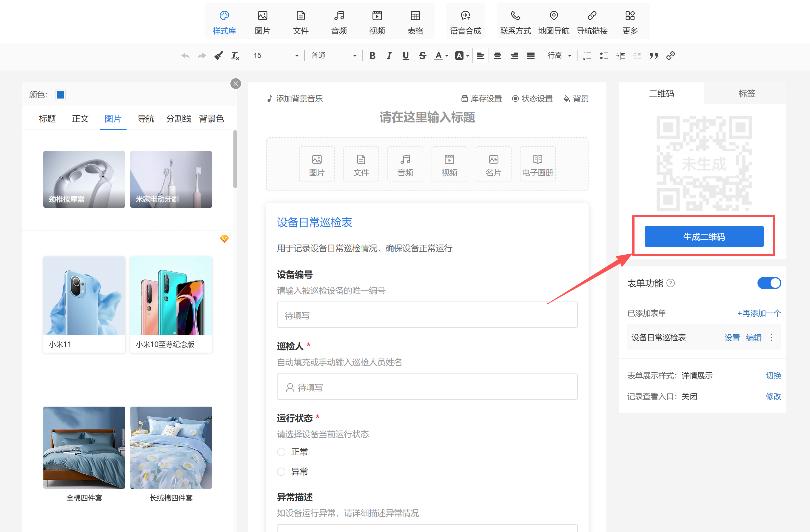
Task: Open the blue 颜色 color swatch
Action: point(60,95)
